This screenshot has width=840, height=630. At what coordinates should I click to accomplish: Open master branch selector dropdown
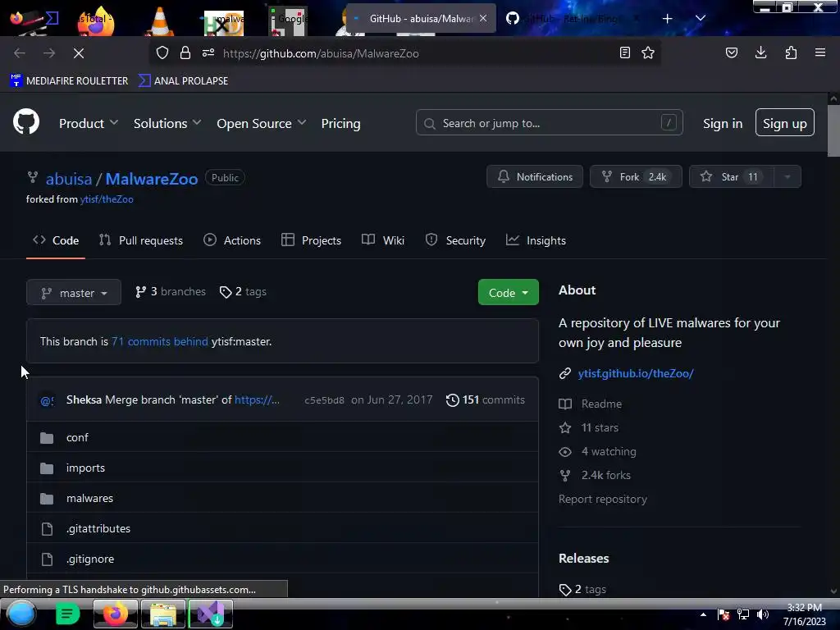[73, 293]
